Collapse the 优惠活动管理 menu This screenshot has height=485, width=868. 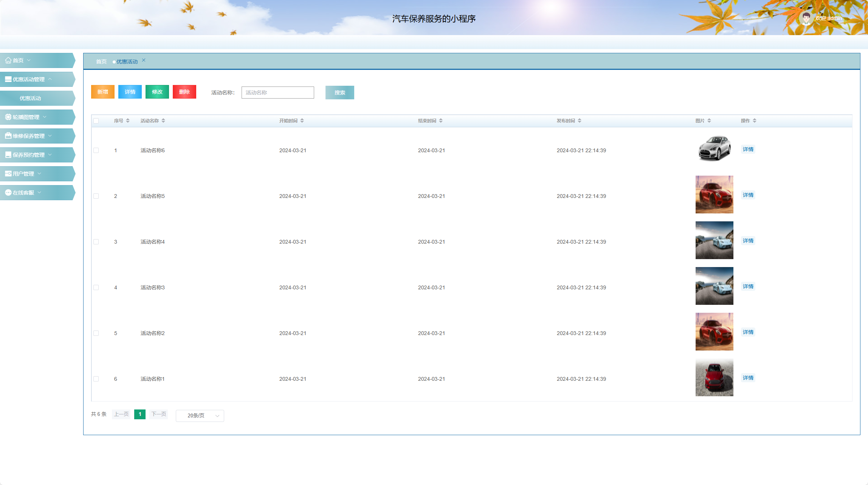click(50, 79)
